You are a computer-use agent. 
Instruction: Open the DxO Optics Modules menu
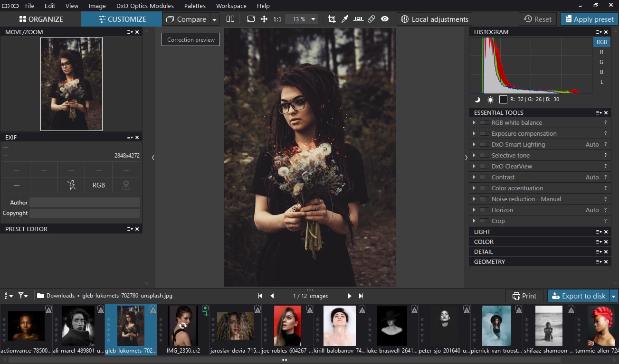coord(145,6)
